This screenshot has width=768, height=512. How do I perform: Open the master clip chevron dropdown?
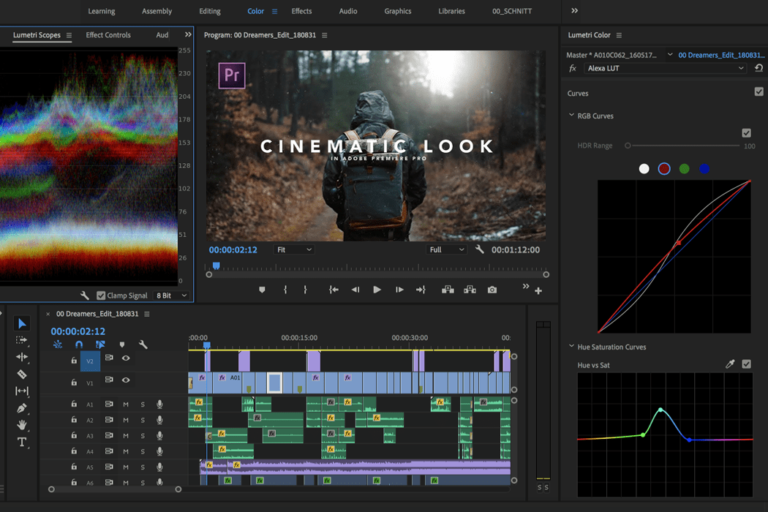point(670,54)
